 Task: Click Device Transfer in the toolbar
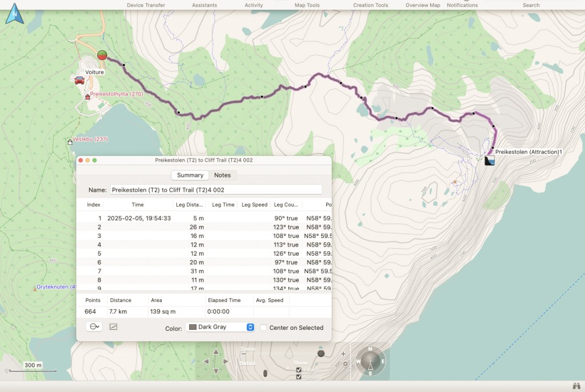tap(146, 5)
